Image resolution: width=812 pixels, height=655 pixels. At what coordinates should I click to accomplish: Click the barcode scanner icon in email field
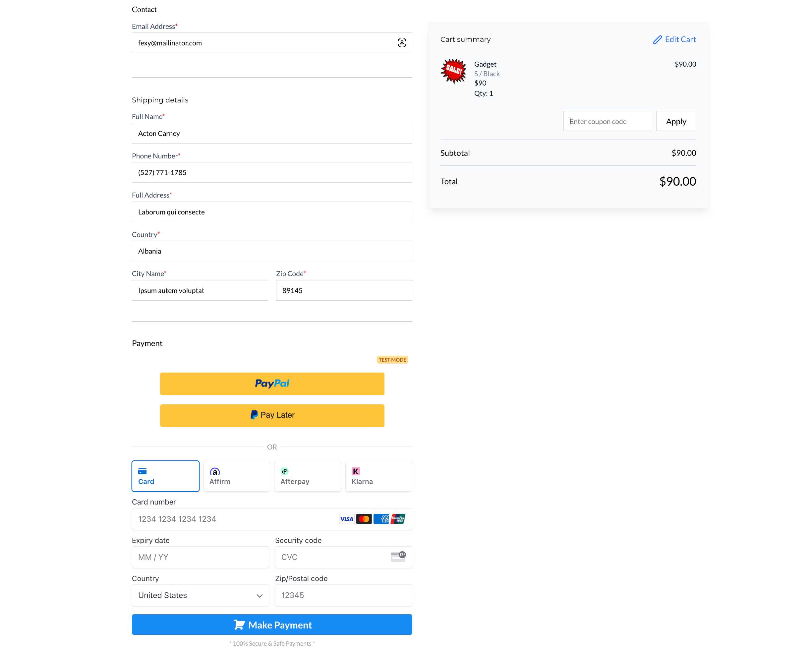pyautogui.click(x=402, y=42)
